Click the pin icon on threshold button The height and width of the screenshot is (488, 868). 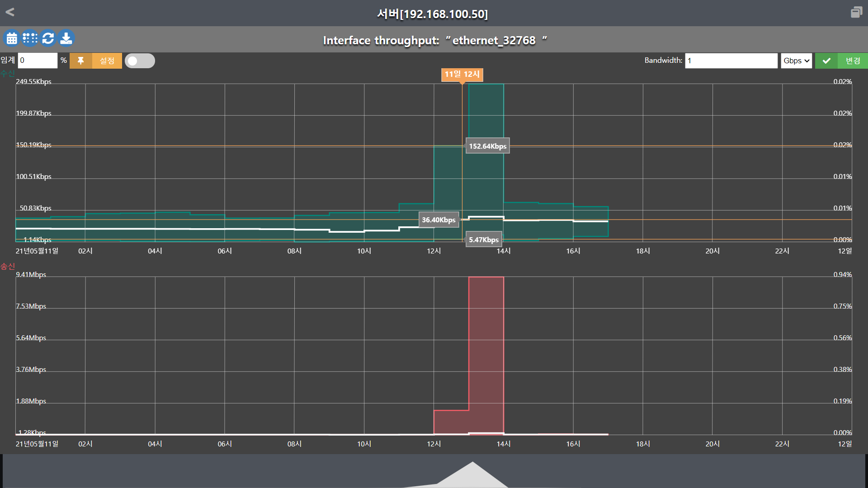pos(81,61)
